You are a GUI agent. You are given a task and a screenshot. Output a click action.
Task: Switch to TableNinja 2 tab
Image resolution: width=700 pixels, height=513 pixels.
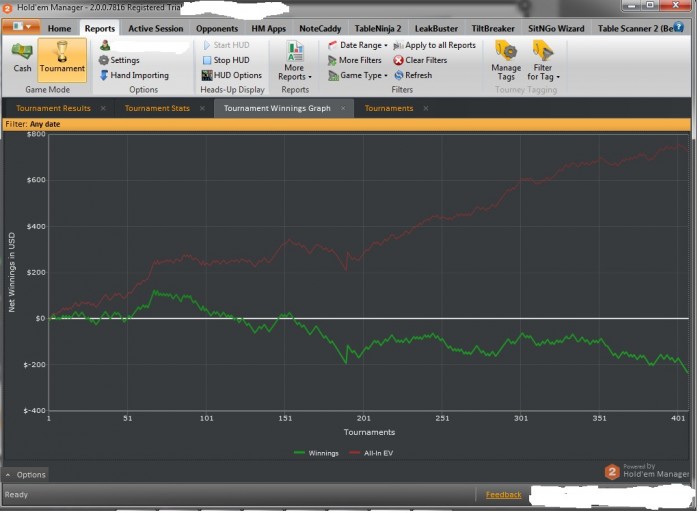[378, 29]
